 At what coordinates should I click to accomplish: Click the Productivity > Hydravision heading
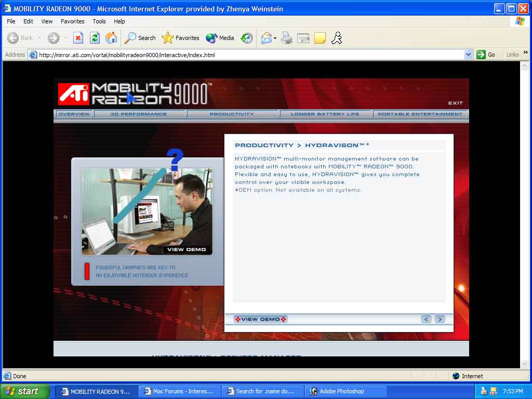tap(302, 145)
